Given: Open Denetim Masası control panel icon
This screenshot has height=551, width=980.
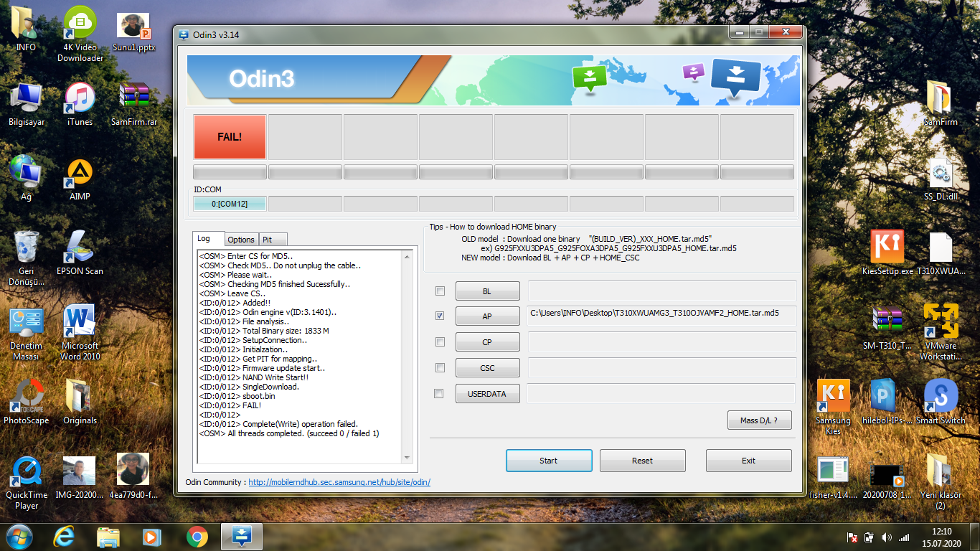Looking at the screenshot, I should 27,334.
